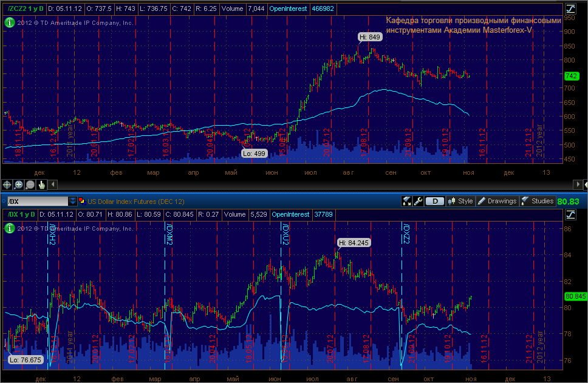Click the 37789 open interest value

click(x=323, y=214)
